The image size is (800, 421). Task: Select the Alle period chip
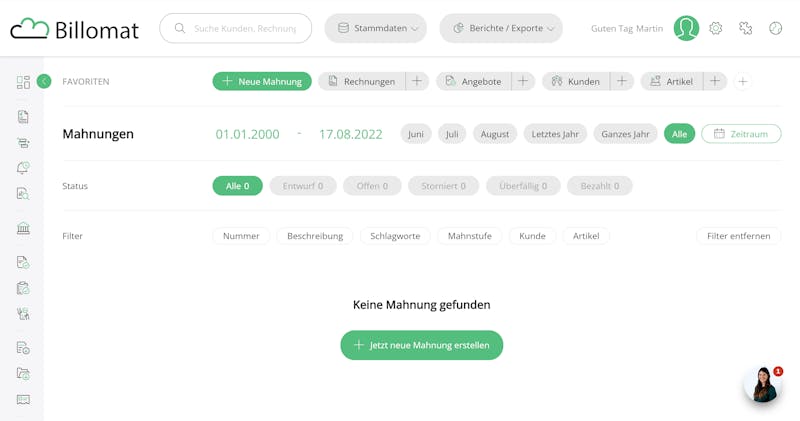[x=680, y=134]
